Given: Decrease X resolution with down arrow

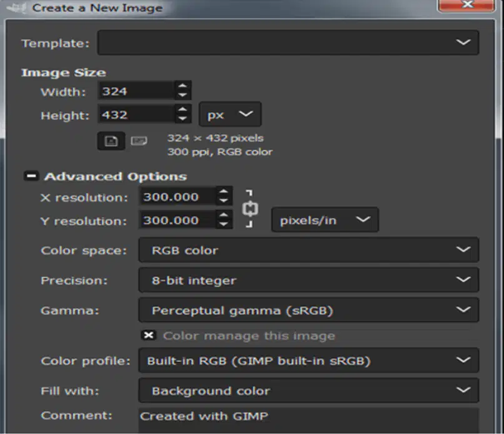Looking at the screenshot, I should click(x=224, y=200).
